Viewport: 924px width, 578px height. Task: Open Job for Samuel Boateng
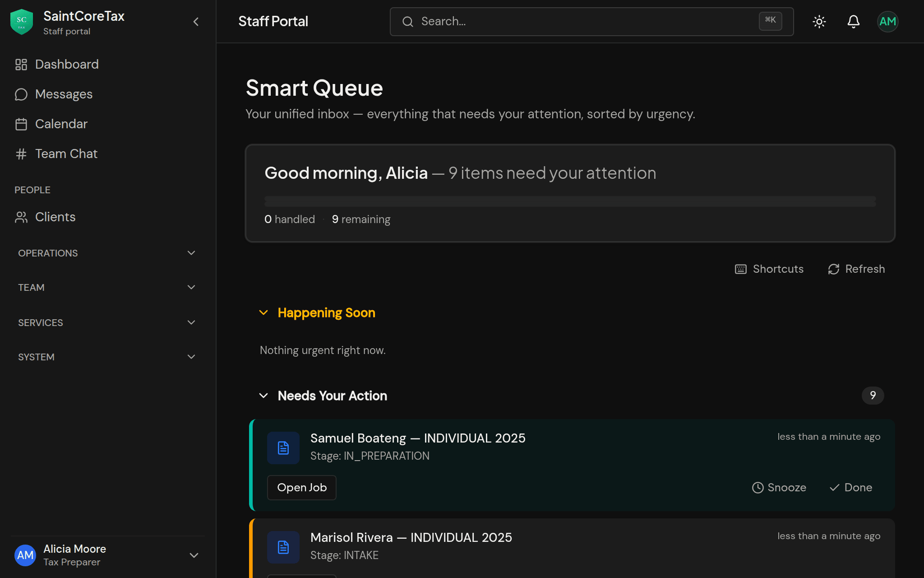tap(302, 488)
